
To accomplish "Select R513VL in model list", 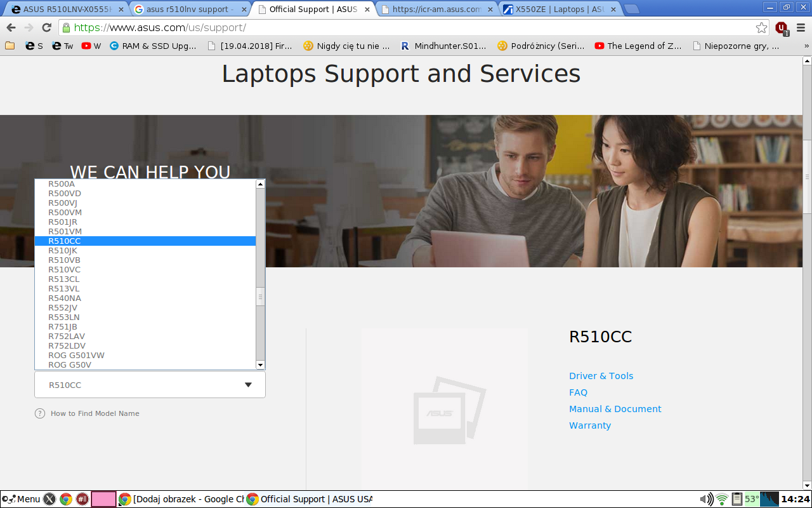I will 145,289.
